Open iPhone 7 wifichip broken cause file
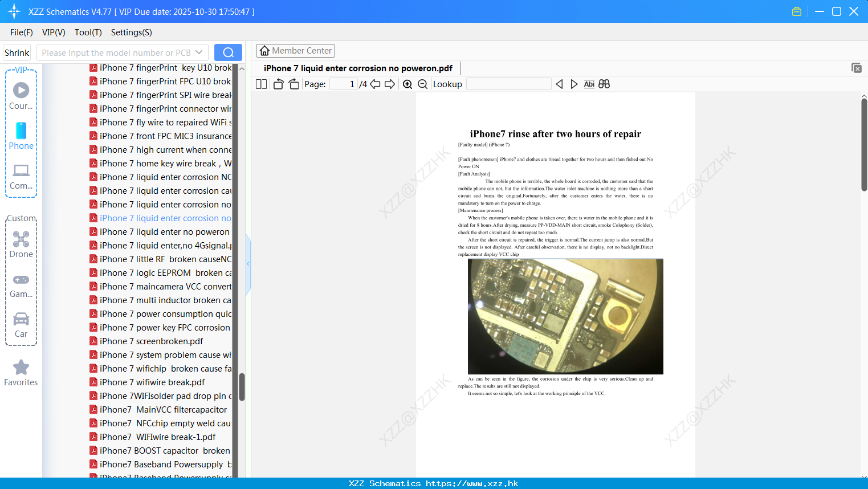 [161, 369]
